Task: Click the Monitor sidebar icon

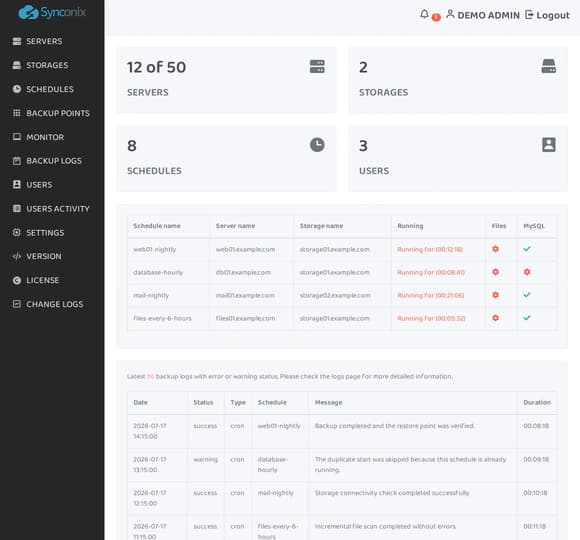Action: click(x=17, y=137)
